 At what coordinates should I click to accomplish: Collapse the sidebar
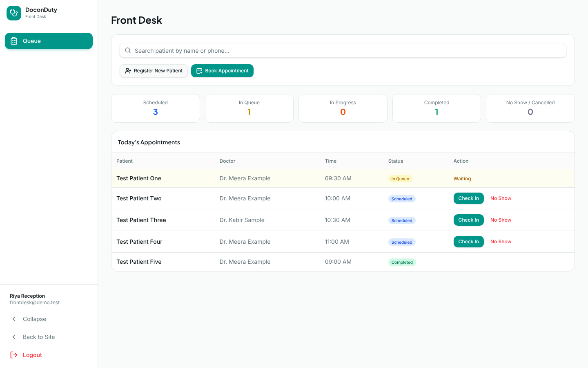pyautogui.click(x=49, y=319)
